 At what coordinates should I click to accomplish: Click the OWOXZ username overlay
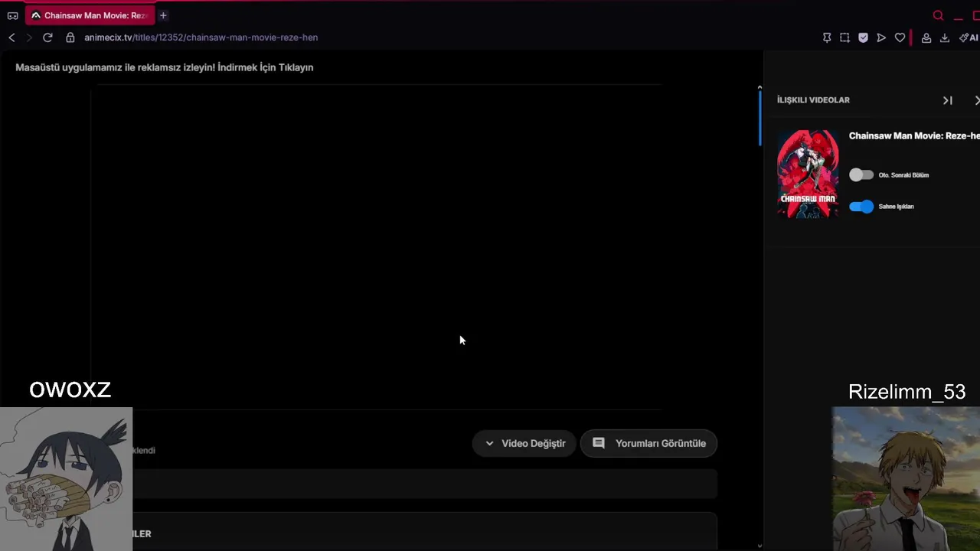[70, 390]
